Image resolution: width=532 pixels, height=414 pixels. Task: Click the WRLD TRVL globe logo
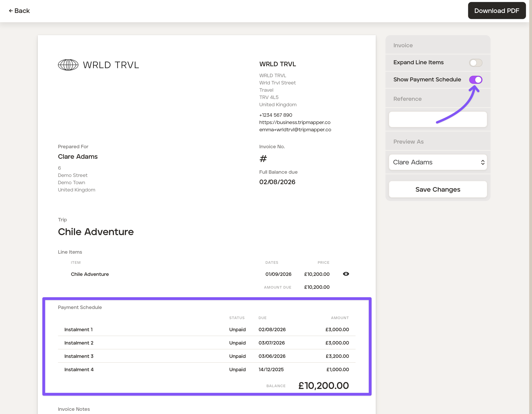(x=68, y=65)
